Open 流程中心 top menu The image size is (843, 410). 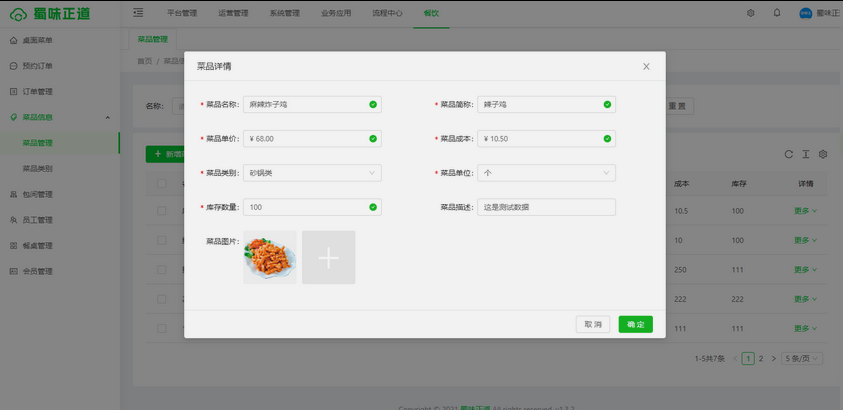(x=387, y=13)
